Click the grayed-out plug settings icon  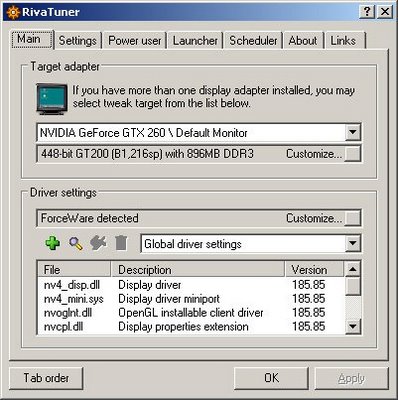click(98, 243)
